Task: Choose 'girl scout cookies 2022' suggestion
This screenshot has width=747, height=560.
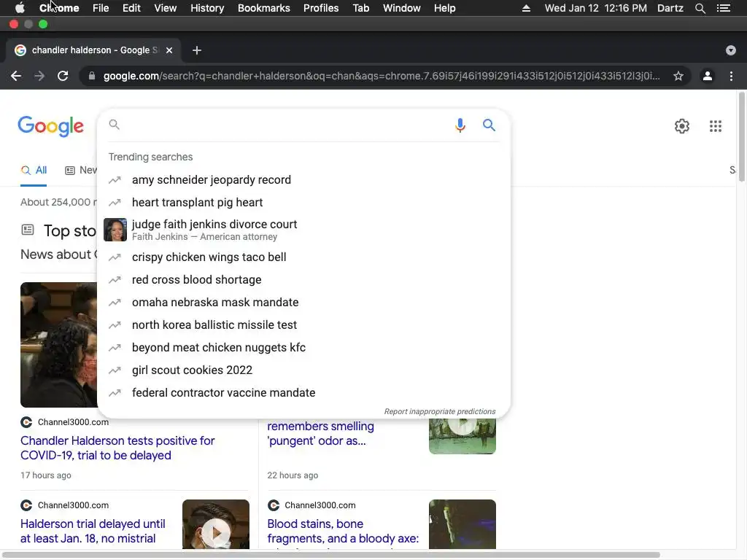Action: [x=303, y=370]
